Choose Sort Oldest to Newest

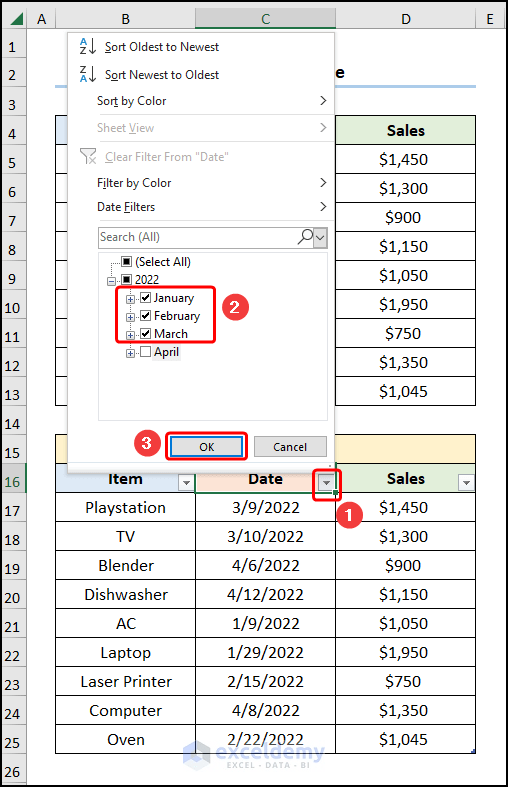coord(162,47)
